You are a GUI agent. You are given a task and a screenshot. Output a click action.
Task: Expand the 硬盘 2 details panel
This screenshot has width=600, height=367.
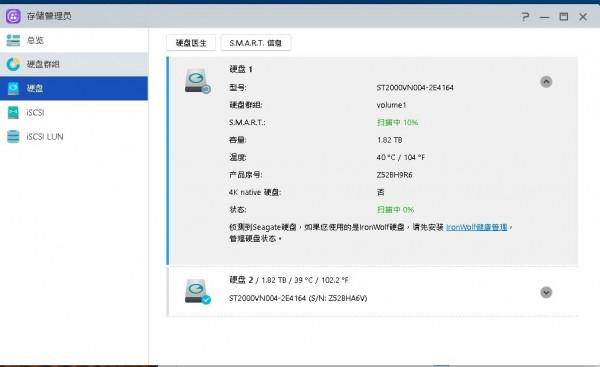(546, 292)
